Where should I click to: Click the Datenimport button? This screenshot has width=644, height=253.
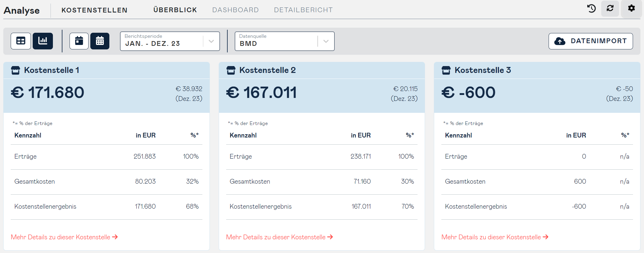point(591,41)
